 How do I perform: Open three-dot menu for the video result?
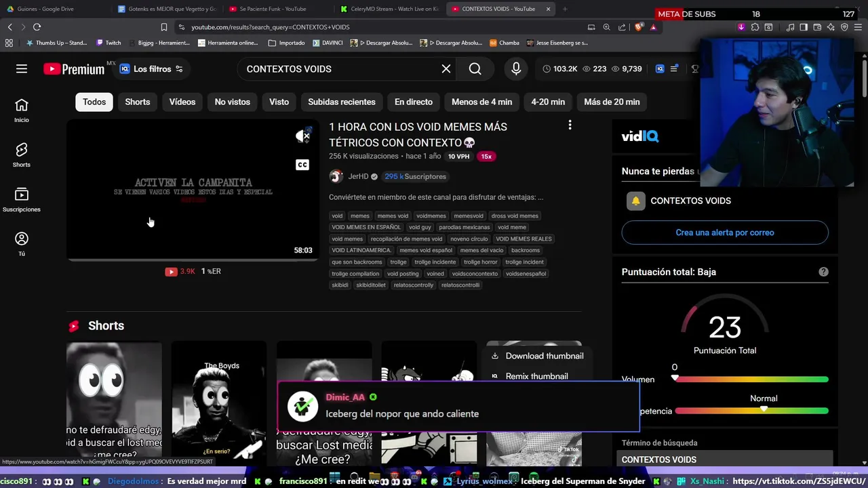[x=570, y=125]
